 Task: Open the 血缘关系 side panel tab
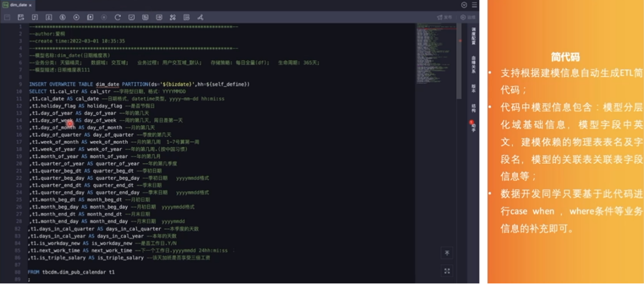pyautogui.click(x=473, y=64)
